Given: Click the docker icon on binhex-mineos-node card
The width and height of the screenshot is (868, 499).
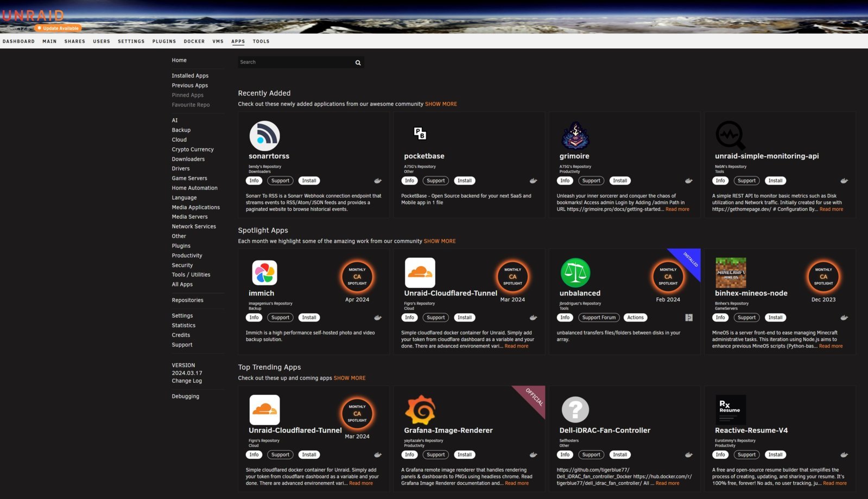Looking at the screenshot, I should pyautogui.click(x=844, y=318).
